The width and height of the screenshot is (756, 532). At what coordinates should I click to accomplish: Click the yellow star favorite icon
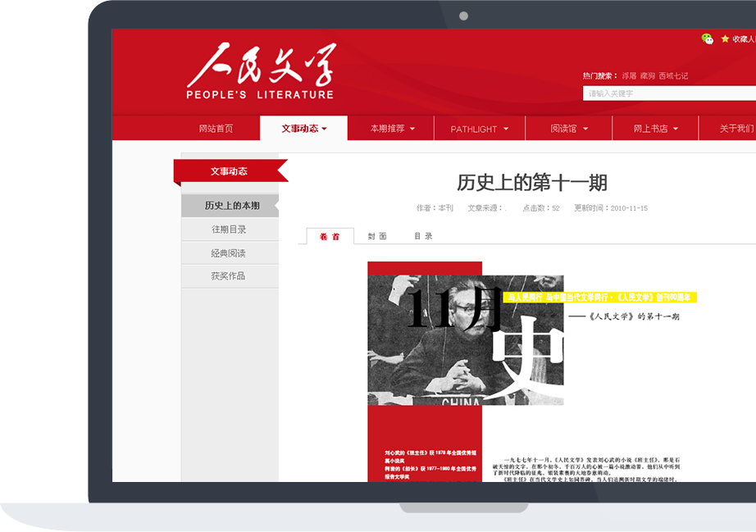tap(725, 39)
